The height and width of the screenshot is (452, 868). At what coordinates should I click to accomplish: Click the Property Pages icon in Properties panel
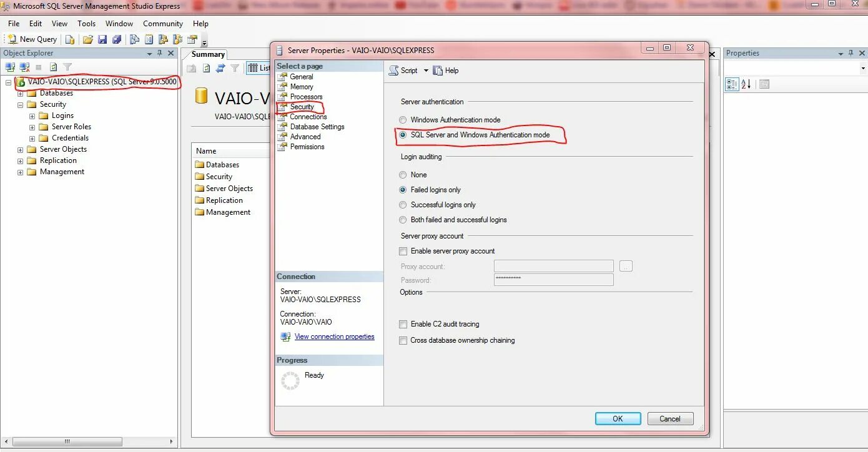point(764,84)
